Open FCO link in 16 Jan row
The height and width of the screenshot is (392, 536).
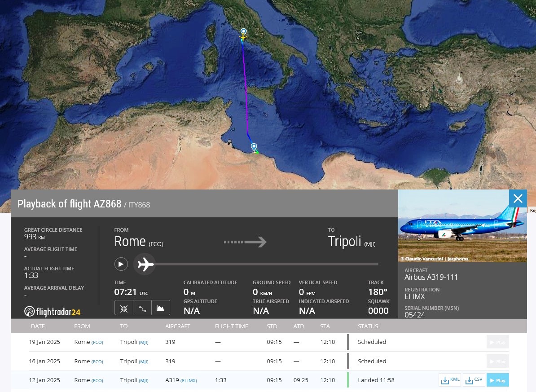pyautogui.click(x=97, y=361)
